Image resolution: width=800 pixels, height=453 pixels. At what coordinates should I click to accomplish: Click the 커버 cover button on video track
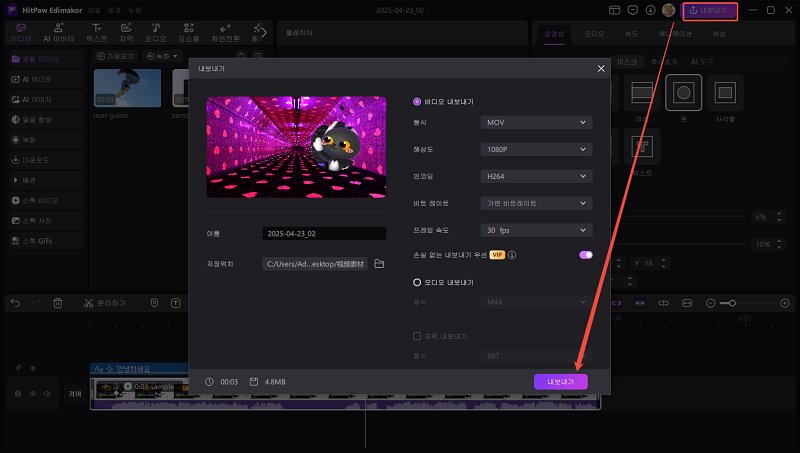pos(75,394)
